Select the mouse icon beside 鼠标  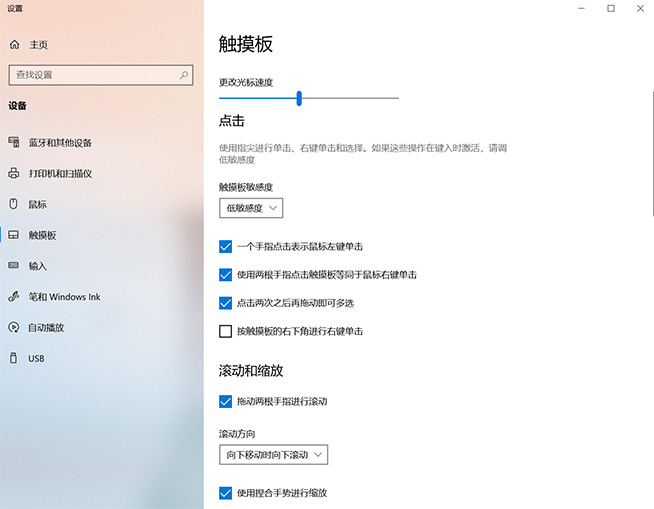pos(14,204)
